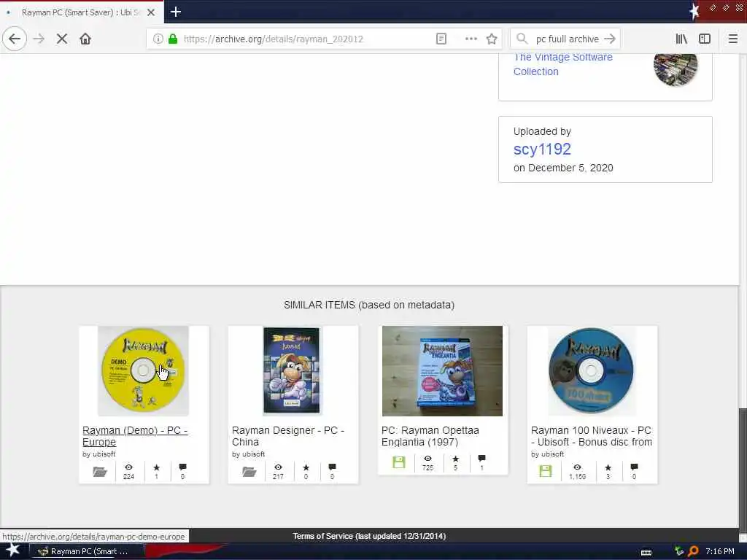Open Rayman Opettaa Englantia photo thumbnail
This screenshot has width=747, height=560.
pyautogui.click(x=442, y=371)
